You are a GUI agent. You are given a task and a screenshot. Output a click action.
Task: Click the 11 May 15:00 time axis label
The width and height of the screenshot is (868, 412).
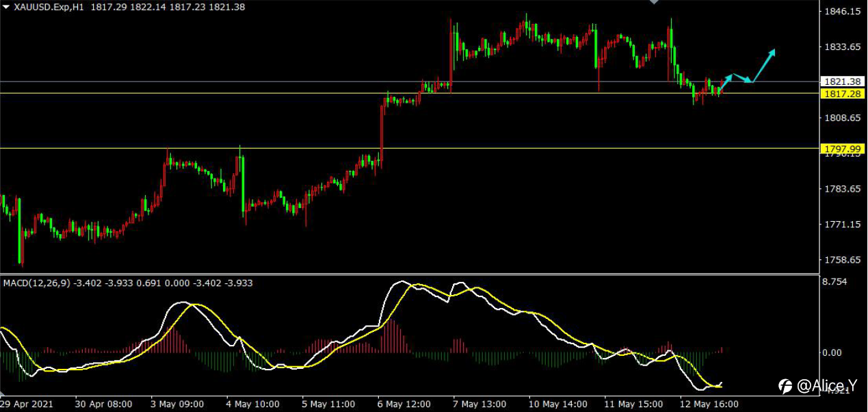coord(633,404)
